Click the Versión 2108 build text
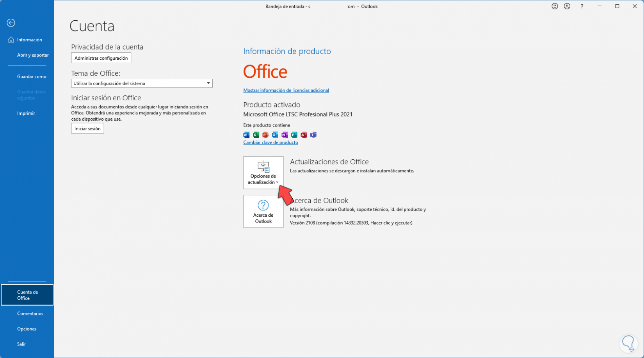644x358 pixels. [351, 223]
